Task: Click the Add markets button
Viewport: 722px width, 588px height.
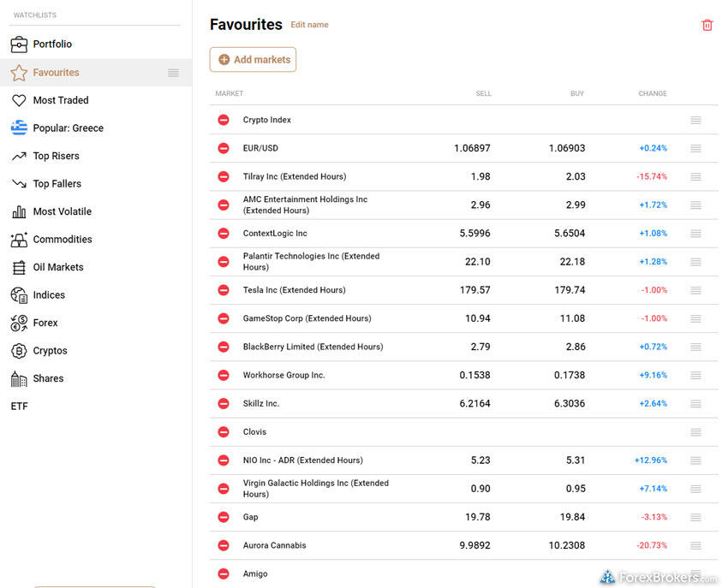Action: click(x=253, y=60)
